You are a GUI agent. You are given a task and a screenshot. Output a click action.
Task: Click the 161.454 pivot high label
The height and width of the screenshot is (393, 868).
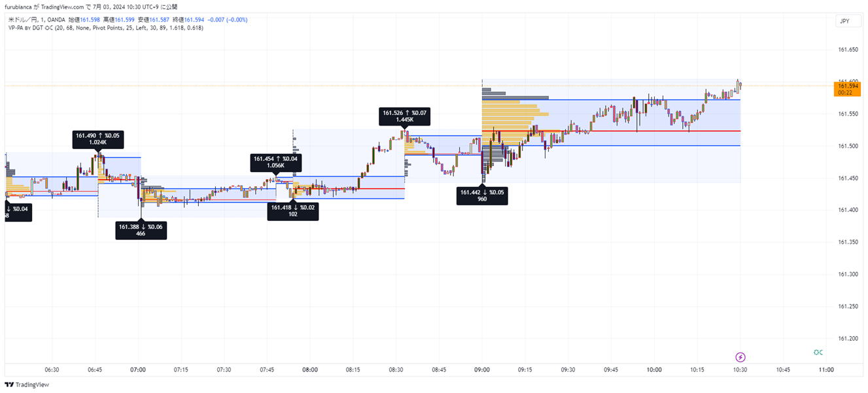tap(275, 162)
